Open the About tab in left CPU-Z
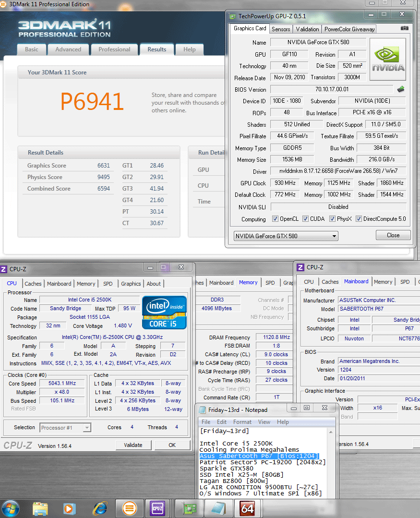Viewport: 420px width, 518px height. [x=154, y=283]
